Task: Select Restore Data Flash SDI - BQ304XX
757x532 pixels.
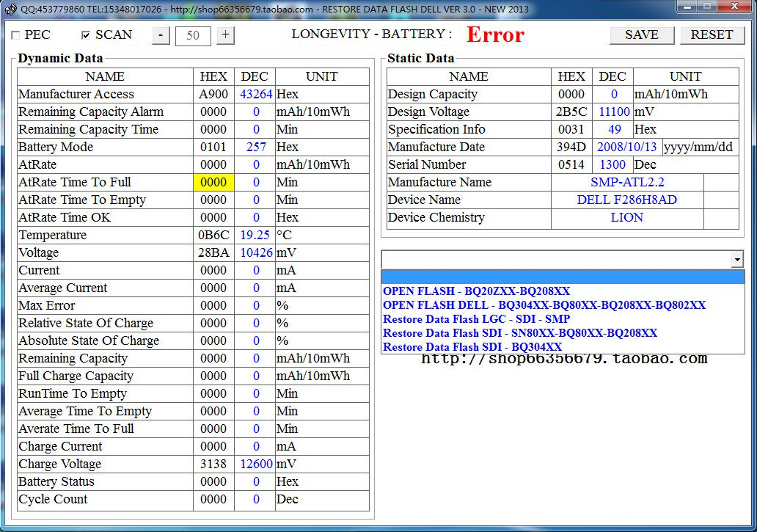Action: pos(472,346)
